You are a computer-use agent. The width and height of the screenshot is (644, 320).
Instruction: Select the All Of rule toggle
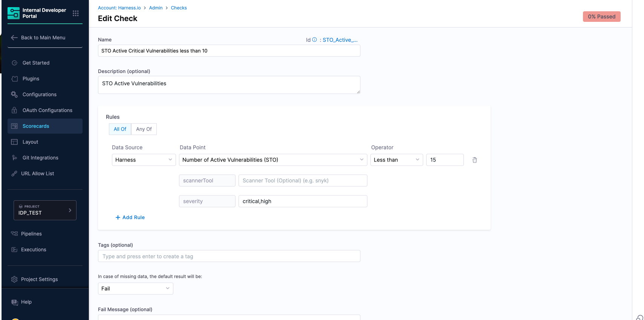coord(120,129)
